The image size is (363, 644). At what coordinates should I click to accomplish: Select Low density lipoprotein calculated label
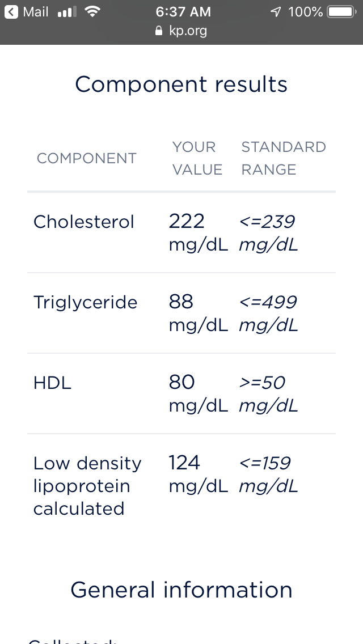[87, 486]
